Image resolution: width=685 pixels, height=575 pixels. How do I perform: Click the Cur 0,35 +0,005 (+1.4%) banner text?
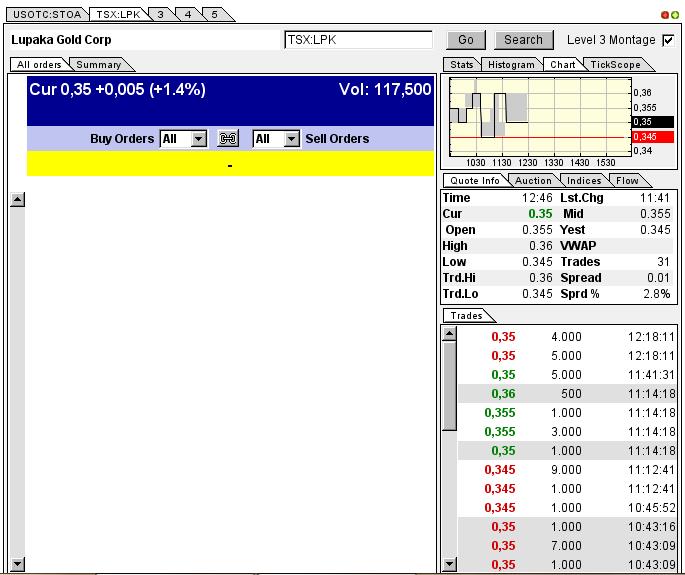point(117,90)
